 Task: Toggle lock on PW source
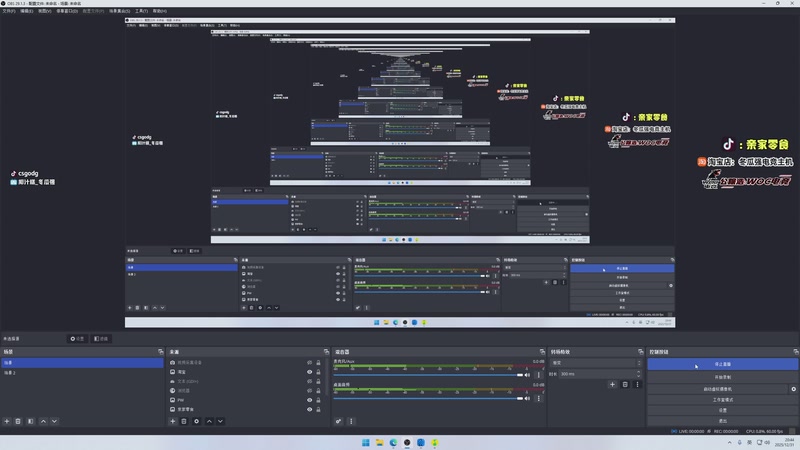click(x=318, y=400)
